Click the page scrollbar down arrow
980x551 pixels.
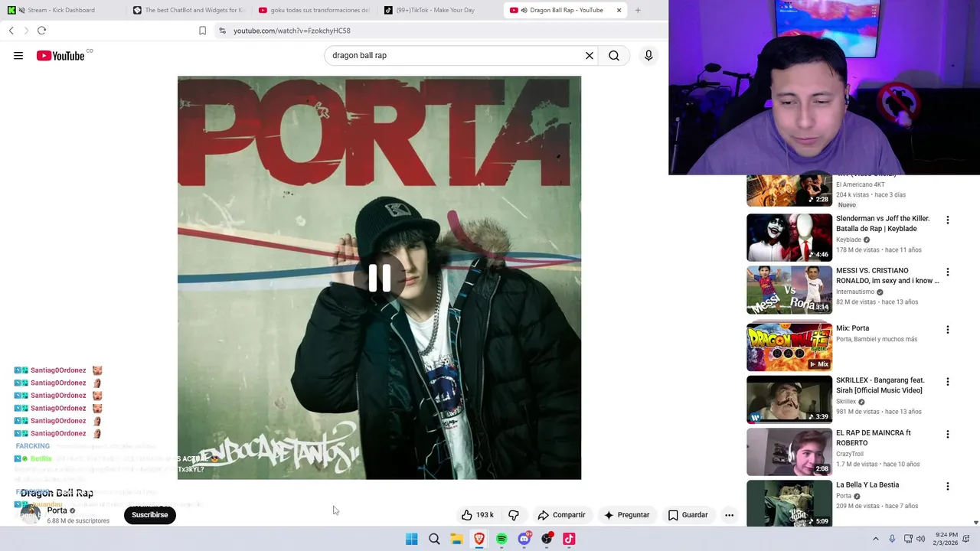coord(975,523)
